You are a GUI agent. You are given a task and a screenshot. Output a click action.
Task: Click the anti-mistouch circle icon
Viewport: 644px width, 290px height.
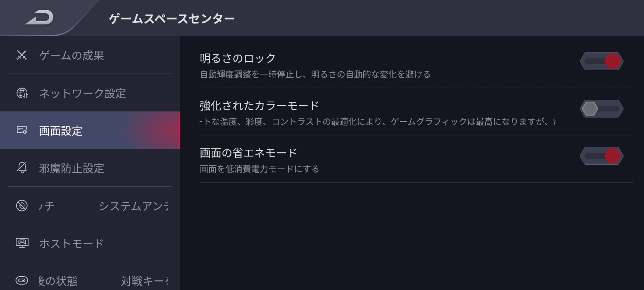click(22, 205)
